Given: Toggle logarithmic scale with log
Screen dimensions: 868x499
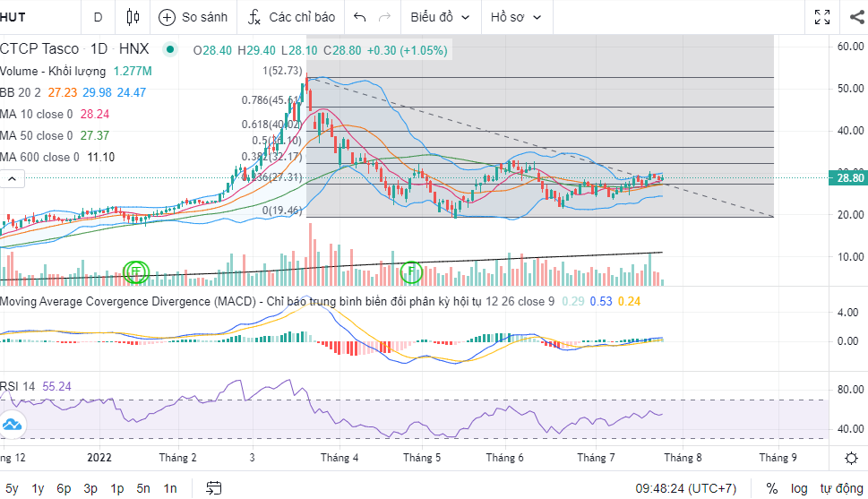Looking at the screenshot, I should (799, 488).
